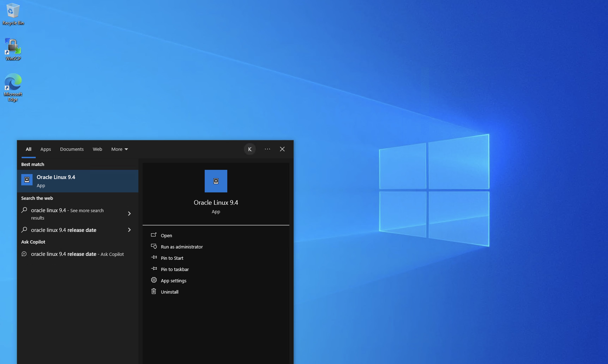Switch to the Apps search tab

coord(46,149)
